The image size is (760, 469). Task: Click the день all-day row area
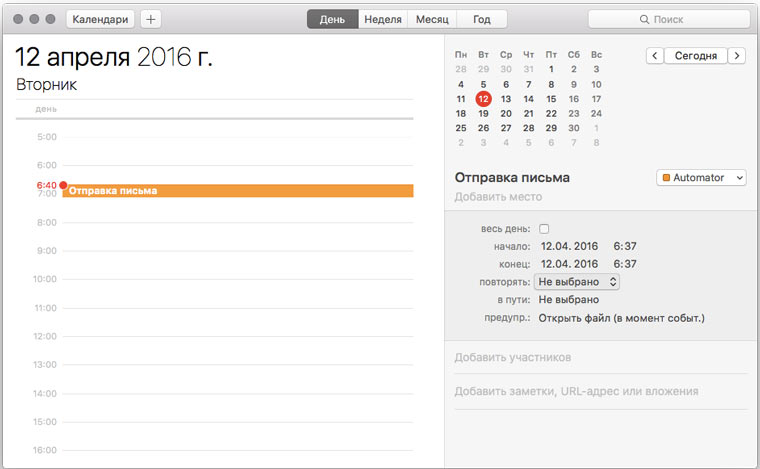[x=215, y=109]
